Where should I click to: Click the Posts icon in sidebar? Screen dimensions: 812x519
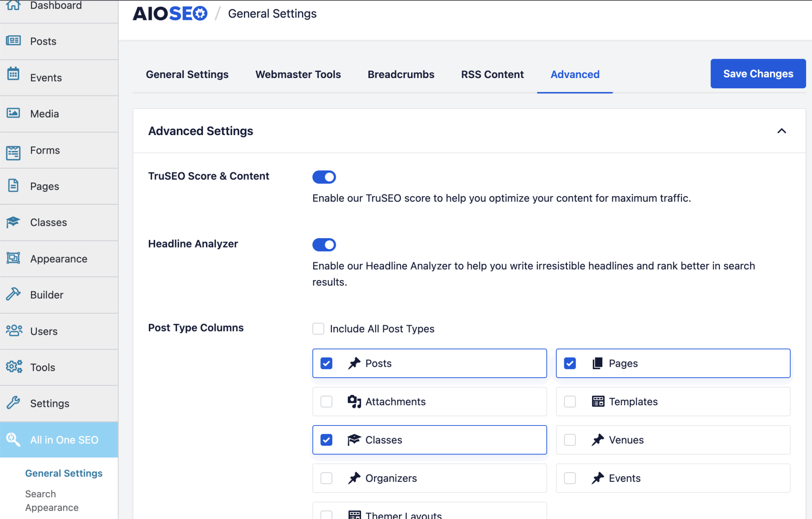tap(13, 41)
